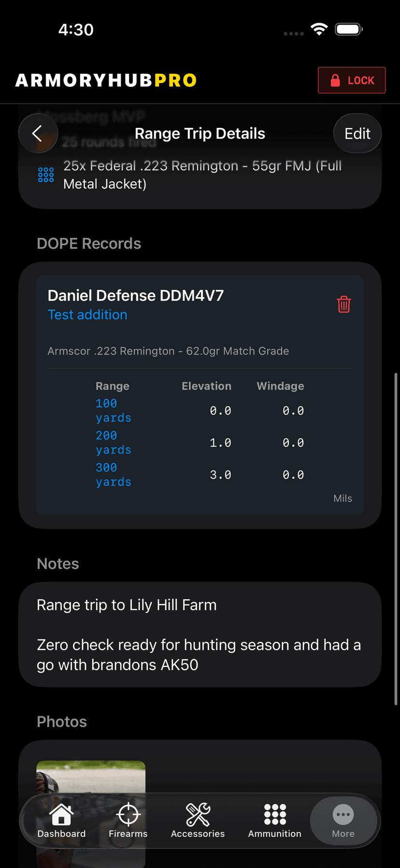400x868 pixels.
Task: Click the vertical scroll indicator
Action: [x=396, y=538]
